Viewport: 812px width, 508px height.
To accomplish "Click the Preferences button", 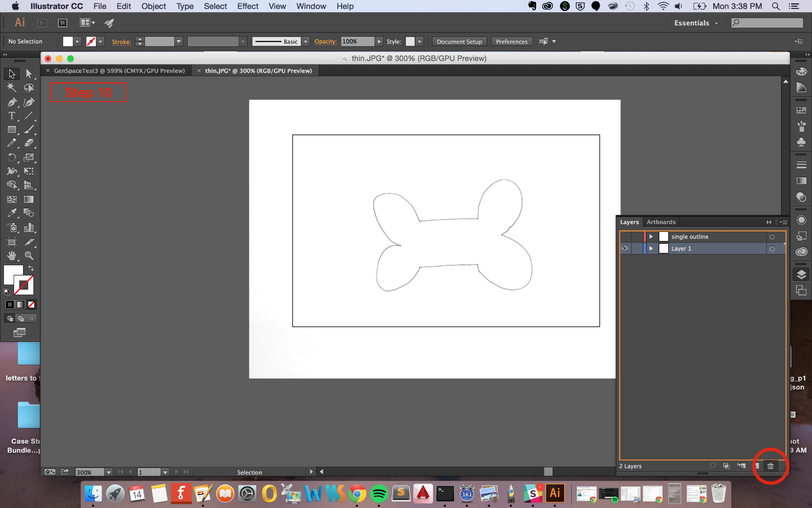I will (x=511, y=41).
